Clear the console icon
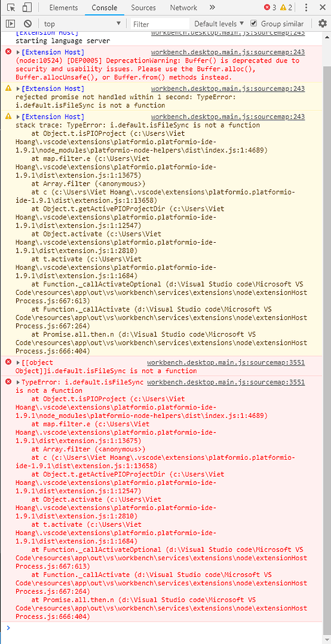The width and height of the screenshot is (331, 644). click(x=28, y=24)
